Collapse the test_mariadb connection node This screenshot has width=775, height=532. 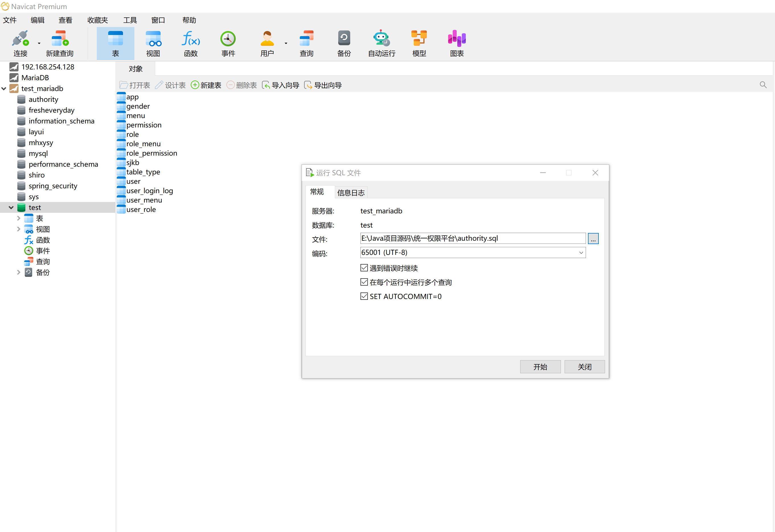pyautogui.click(x=4, y=89)
